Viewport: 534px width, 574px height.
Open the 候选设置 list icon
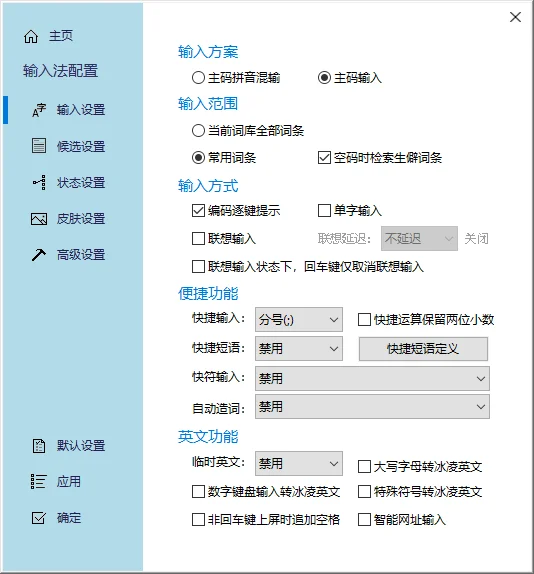coord(39,146)
